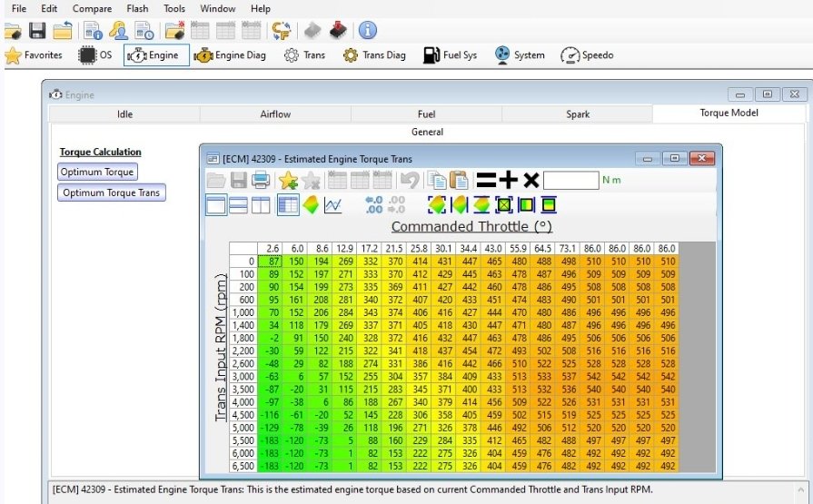Click the horizontal interpolate icon
The height and width of the screenshot is (504, 813).
click(460, 205)
